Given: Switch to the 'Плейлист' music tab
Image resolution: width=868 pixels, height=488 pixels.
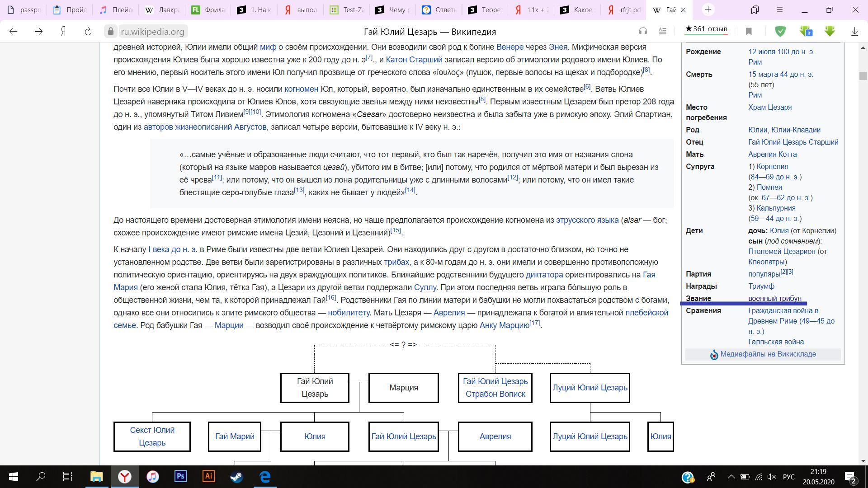Looking at the screenshot, I should [x=116, y=9].
